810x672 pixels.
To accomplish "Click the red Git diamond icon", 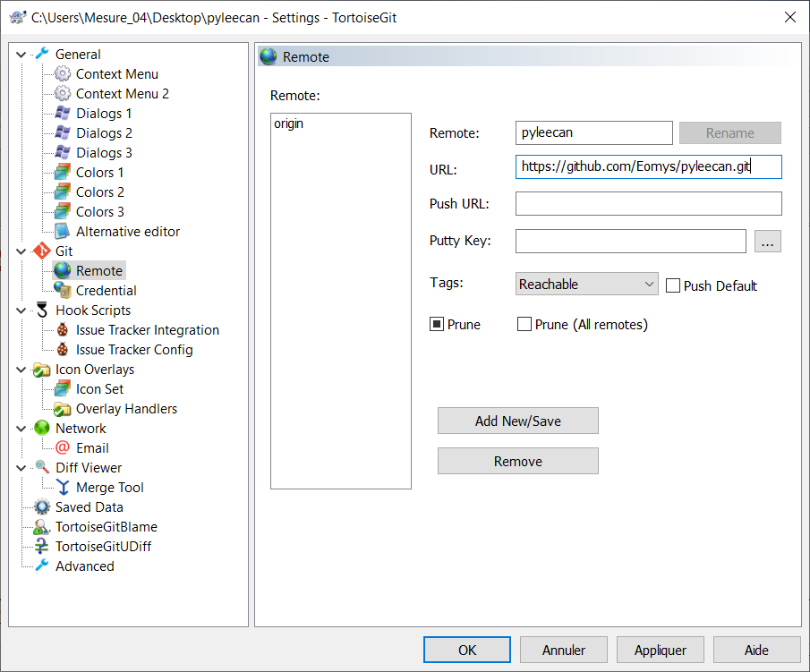I will pyautogui.click(x=42, y=251).
